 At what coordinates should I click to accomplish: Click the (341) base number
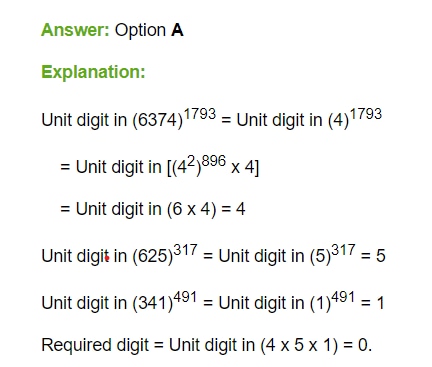tap(153, 303)
